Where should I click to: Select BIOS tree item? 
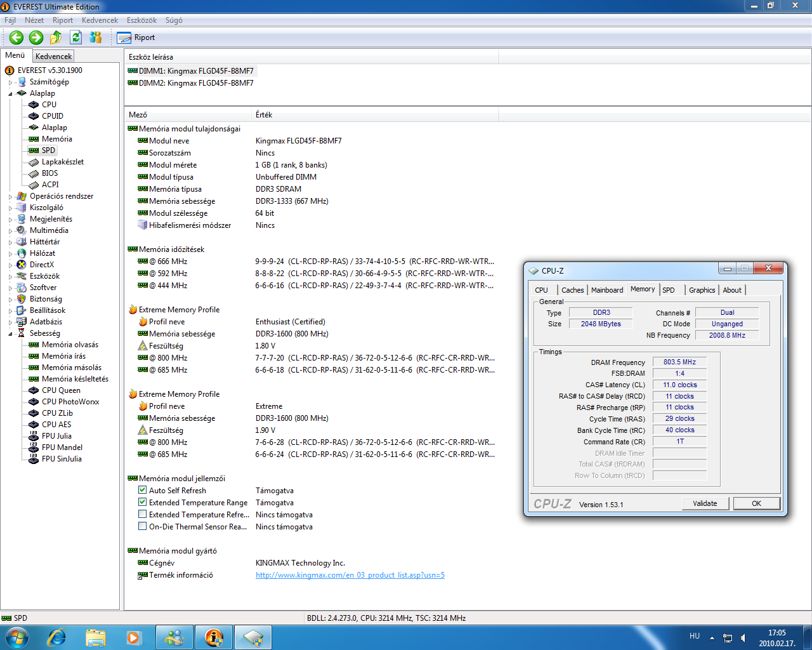pos(49,173)
